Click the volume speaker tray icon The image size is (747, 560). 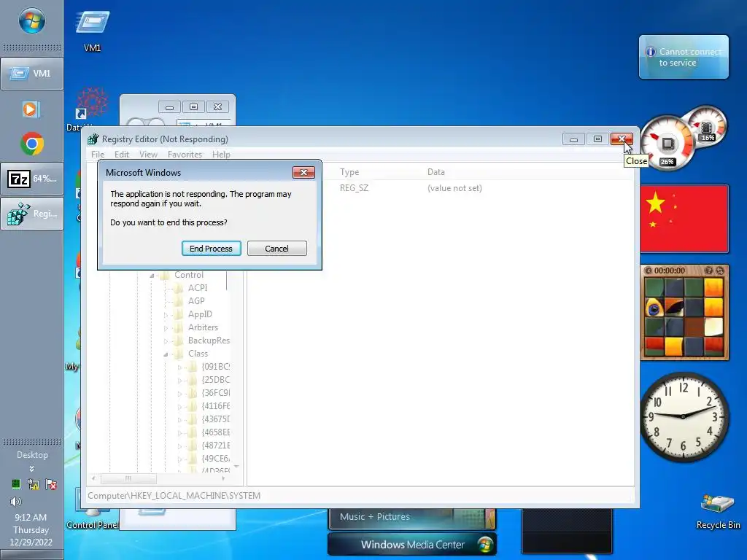[x=16, y=502]
